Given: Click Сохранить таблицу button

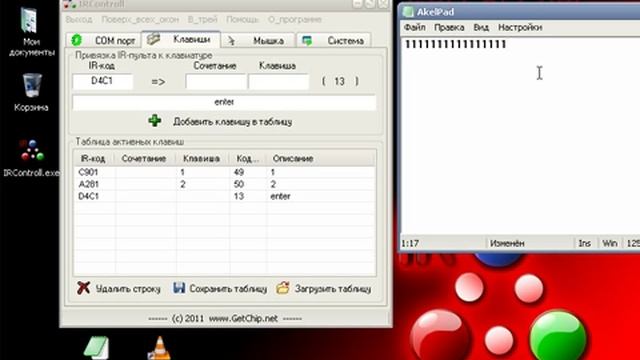Looking at the screenshot, I should [x=220, y=288].
